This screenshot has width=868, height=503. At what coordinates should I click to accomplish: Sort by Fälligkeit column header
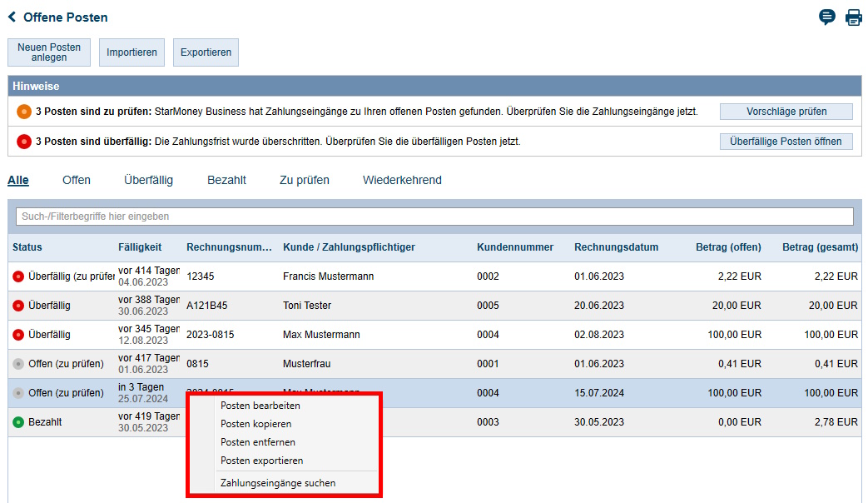140,247
